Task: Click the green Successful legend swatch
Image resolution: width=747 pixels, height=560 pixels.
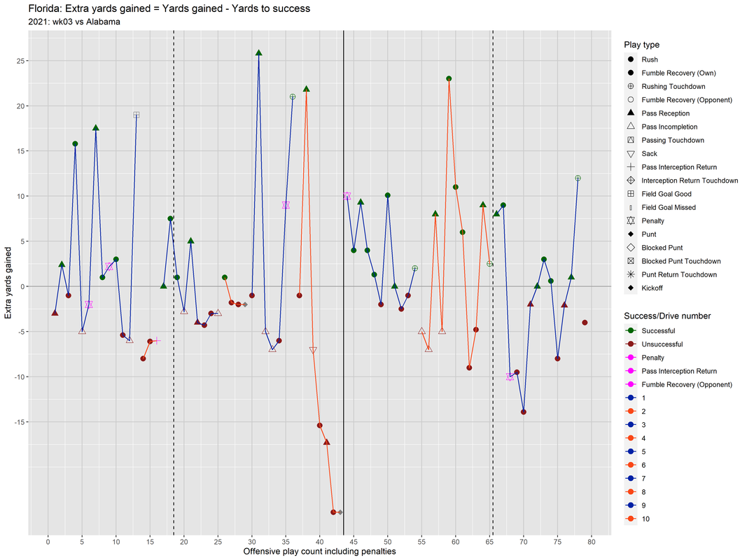Action: 630,330
